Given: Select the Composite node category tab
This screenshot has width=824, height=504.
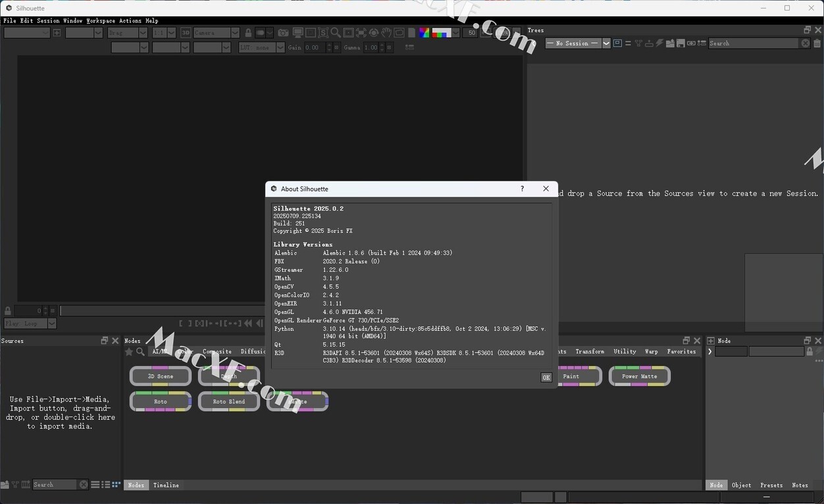Looking at the screenshot, I should click(217, 352).
